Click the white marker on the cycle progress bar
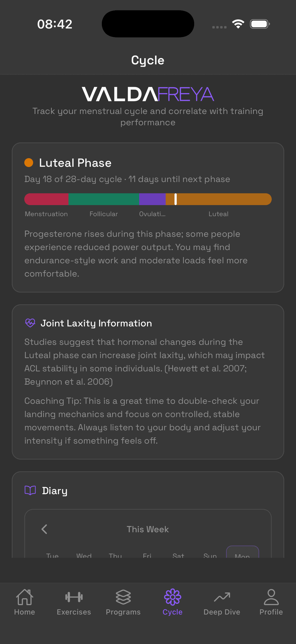 coord(176,199)
